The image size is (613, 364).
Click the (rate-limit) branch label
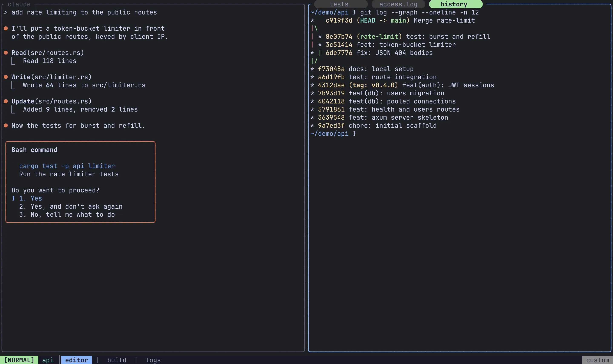coord(379,36)
